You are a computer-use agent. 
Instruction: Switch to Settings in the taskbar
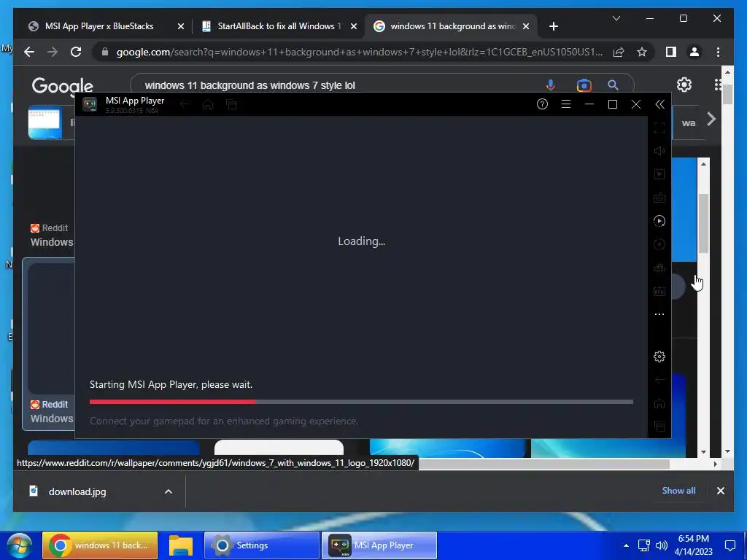tap(262, 545)
